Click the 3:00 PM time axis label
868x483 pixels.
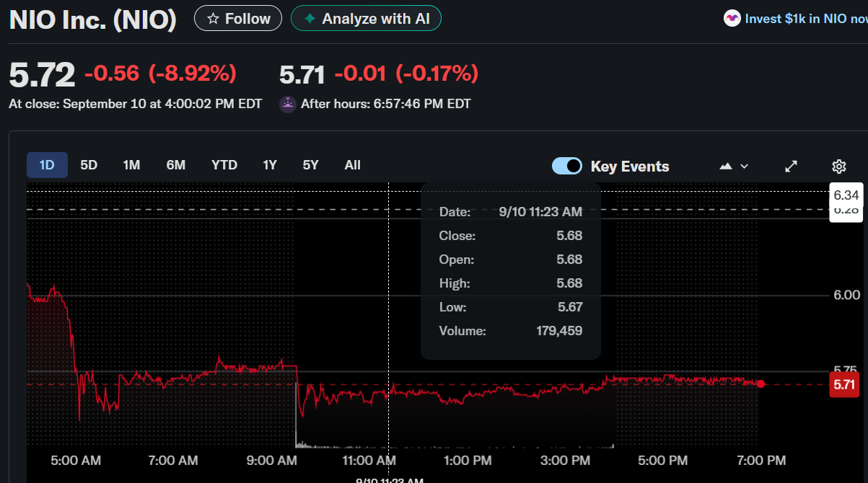565,460
